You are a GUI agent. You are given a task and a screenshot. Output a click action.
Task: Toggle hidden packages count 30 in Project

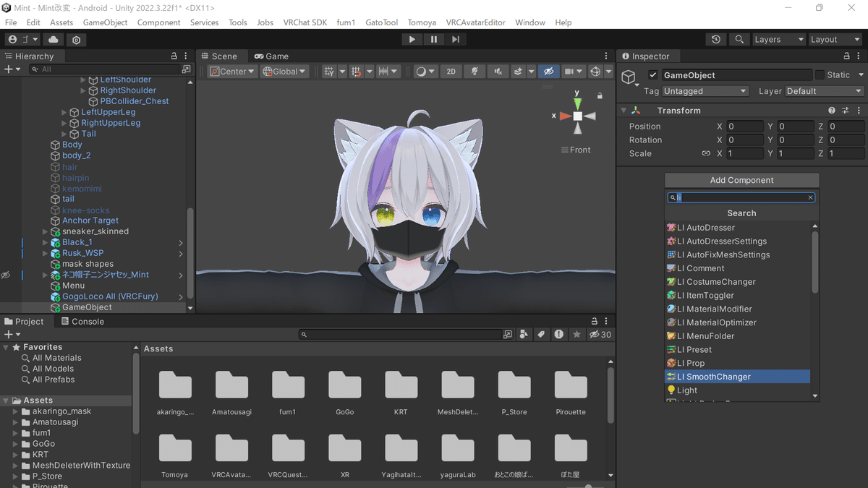(x=600, y=335)
